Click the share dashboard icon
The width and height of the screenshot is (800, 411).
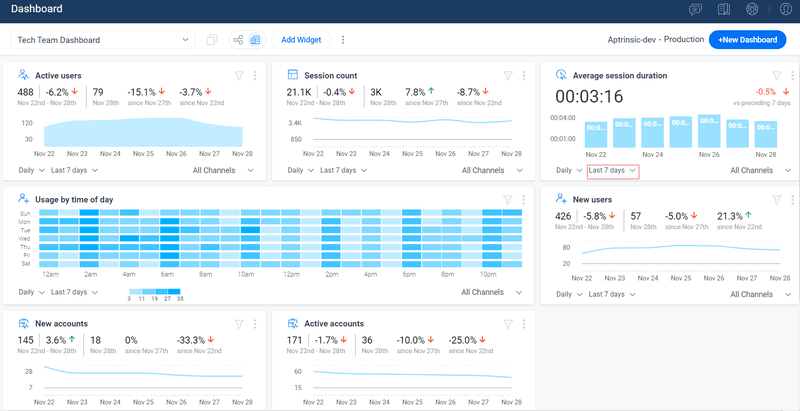pos(238,40)
